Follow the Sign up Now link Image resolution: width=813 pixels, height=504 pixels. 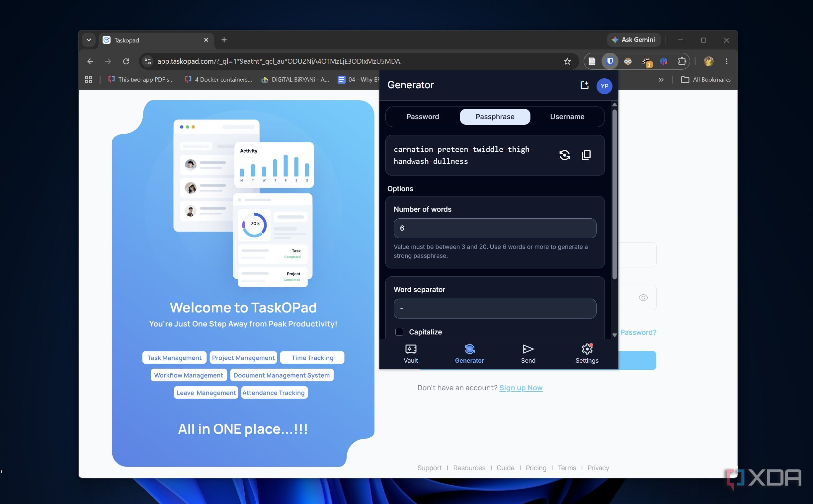point(521,388)
